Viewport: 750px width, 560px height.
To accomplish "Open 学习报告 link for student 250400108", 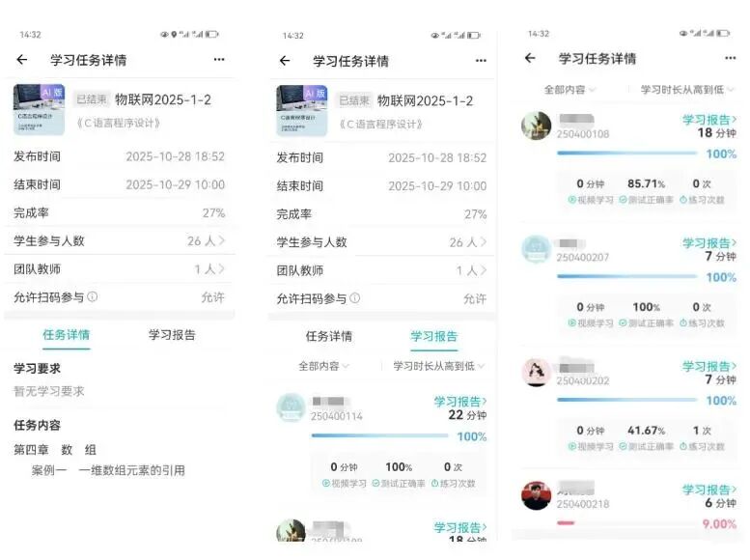I will [709, 119].
